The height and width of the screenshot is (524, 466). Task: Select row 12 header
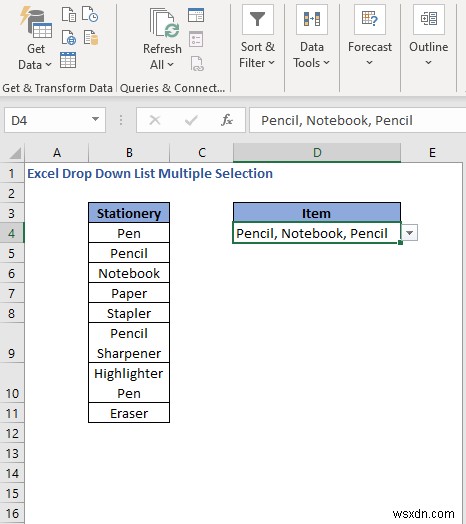[12, 433]
